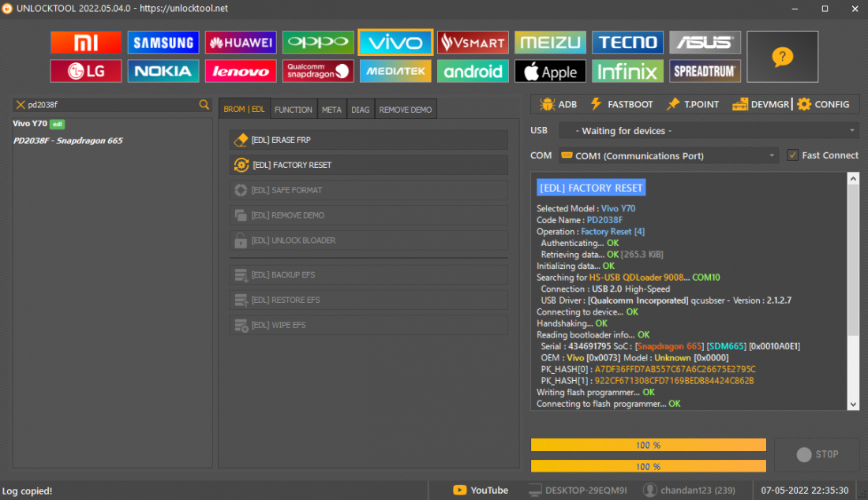Clear the search with the X icon
This screenshot has height=500, width=868.
[21, 105]
